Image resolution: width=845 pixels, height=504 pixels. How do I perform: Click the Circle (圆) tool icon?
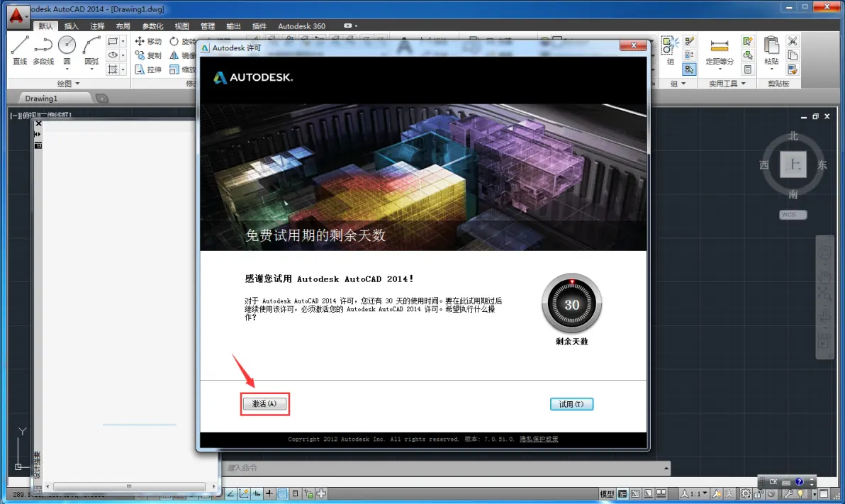tap(67, 50)
